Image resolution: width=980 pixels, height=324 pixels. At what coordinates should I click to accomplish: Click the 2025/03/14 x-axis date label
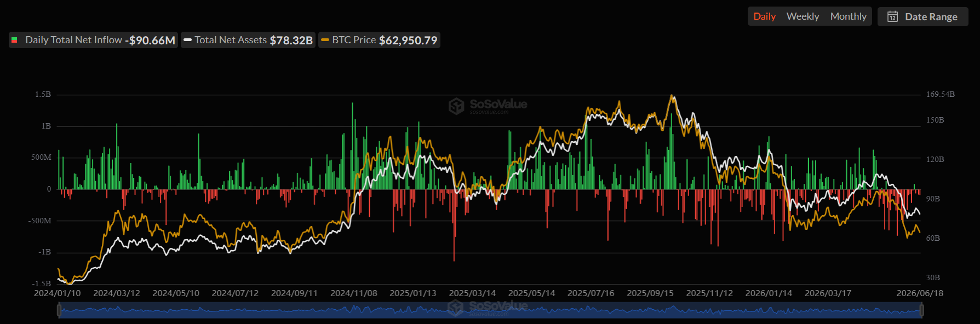pos(472,293)
